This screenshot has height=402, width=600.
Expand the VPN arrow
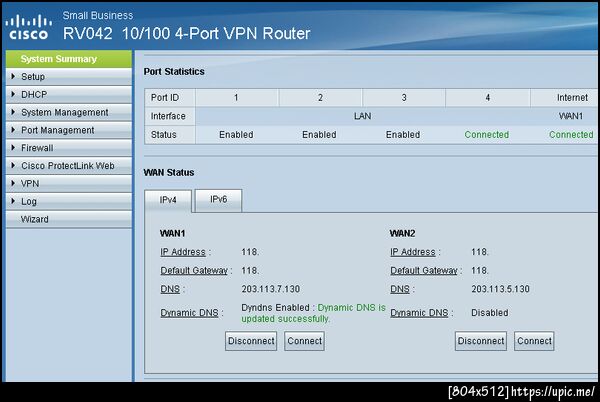[13, 183]
